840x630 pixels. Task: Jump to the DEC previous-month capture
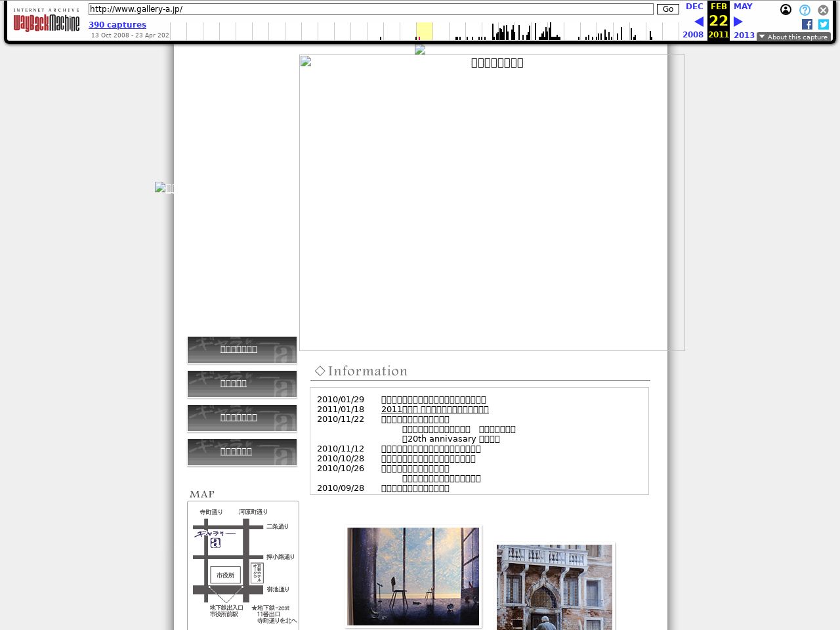pyautogui.click(x=694, y=7)
